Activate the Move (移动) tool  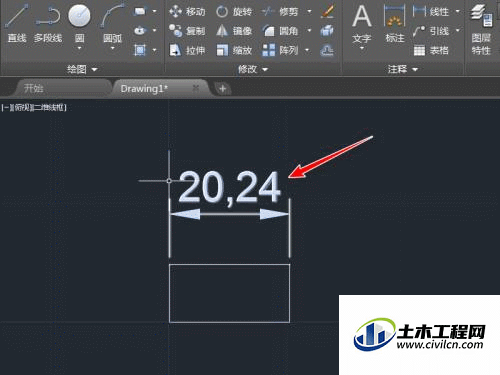pyautogui.click(x=187, y=12)
